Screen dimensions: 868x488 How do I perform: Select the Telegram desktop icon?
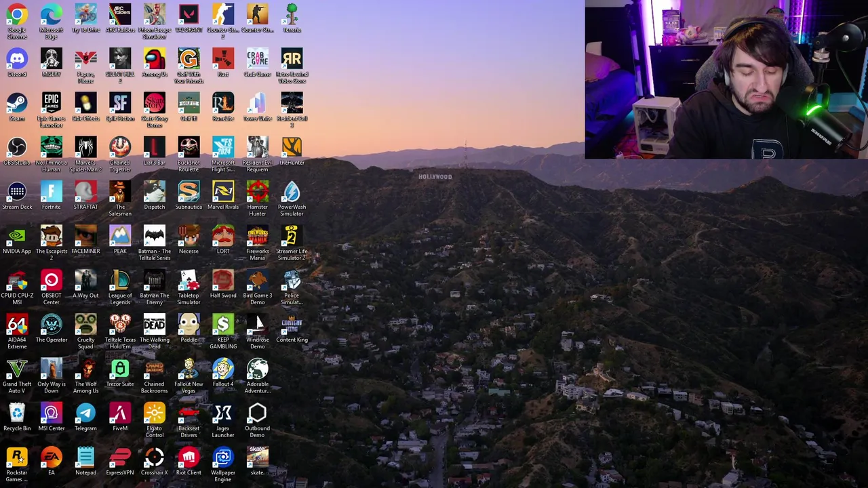tap(85, 413)
